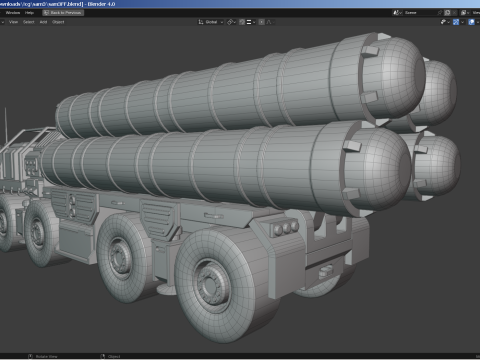The width and height of the screenshot is (480, 360).
Task: Open the Window menu
Action: pos(13,13)
